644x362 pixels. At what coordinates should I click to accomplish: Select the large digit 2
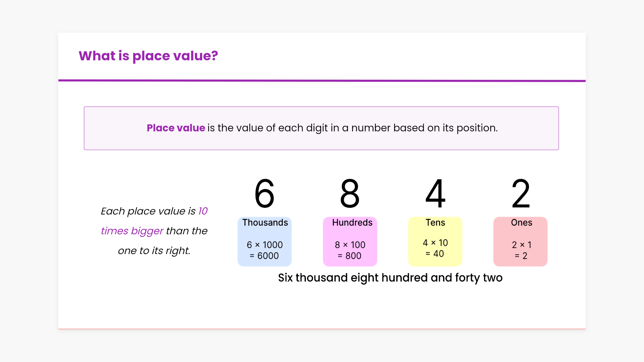click(521, 193)
